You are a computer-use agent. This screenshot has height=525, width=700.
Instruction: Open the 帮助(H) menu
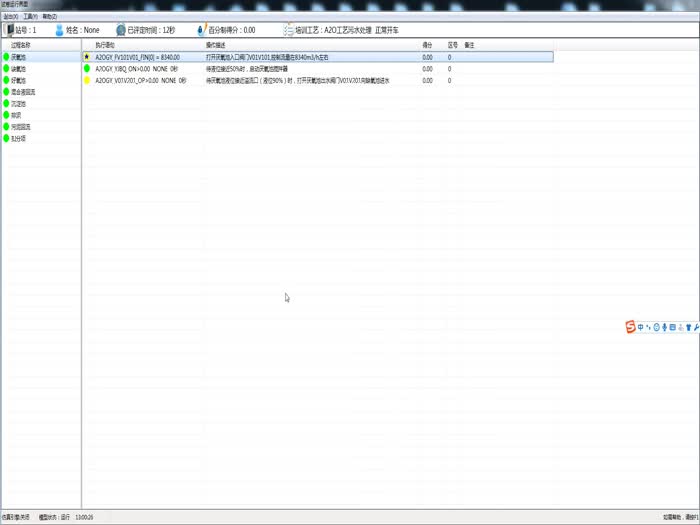coord(49,17)
